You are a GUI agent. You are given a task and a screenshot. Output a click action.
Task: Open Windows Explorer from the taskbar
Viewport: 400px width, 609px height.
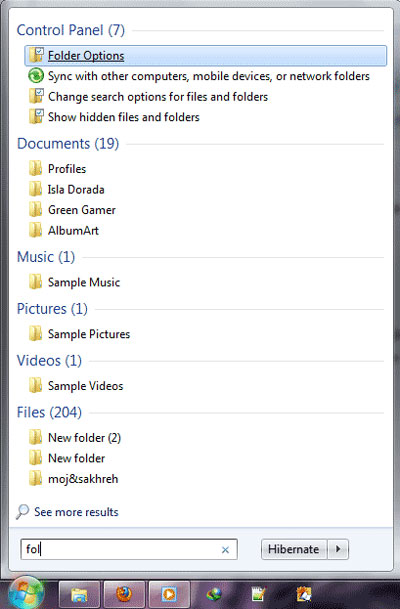[x=79, y=595]
